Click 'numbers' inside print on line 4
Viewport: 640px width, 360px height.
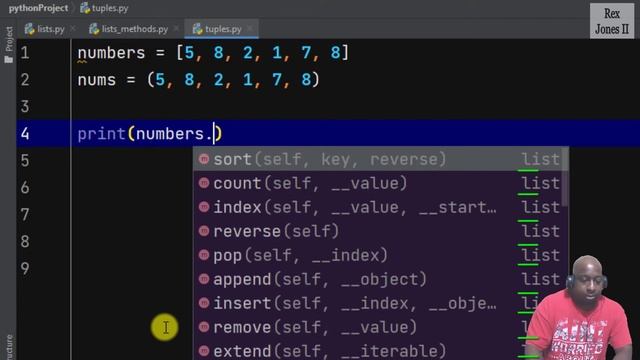(x=170, y=134)
